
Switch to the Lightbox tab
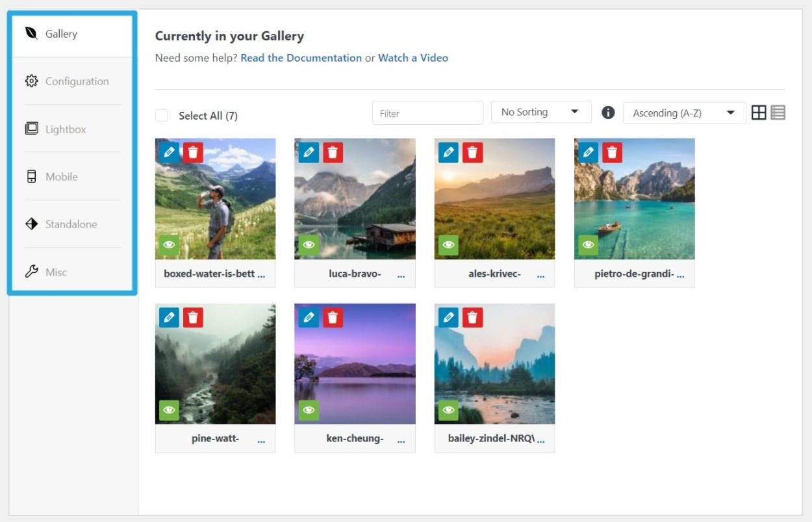(66, 129)
